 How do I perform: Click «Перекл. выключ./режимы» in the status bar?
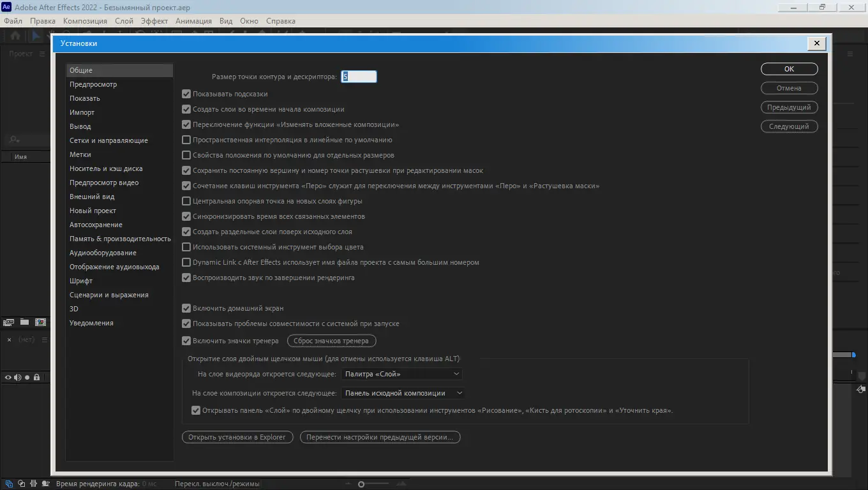point(217,484)
